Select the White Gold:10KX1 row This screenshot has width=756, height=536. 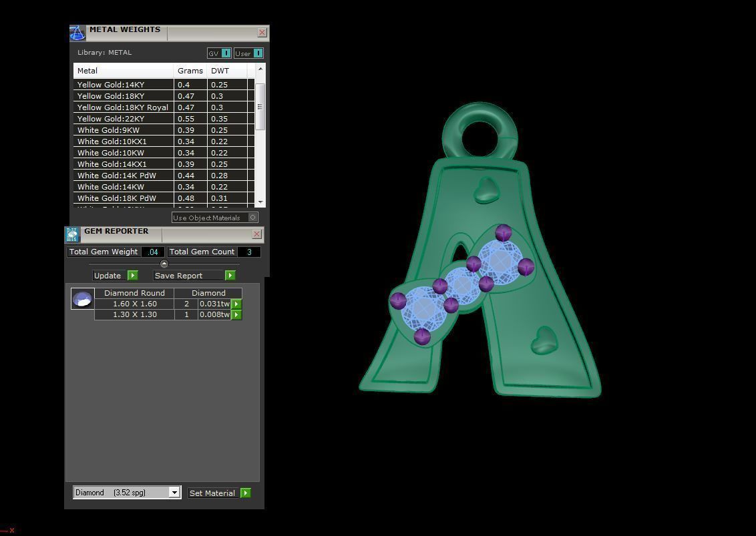pos(164,142)
